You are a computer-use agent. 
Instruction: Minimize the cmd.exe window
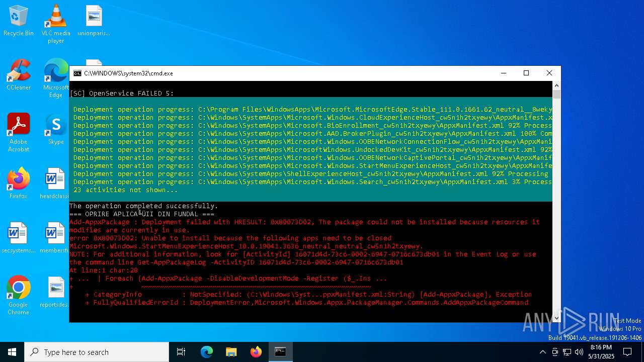click(x=503, y=73)
